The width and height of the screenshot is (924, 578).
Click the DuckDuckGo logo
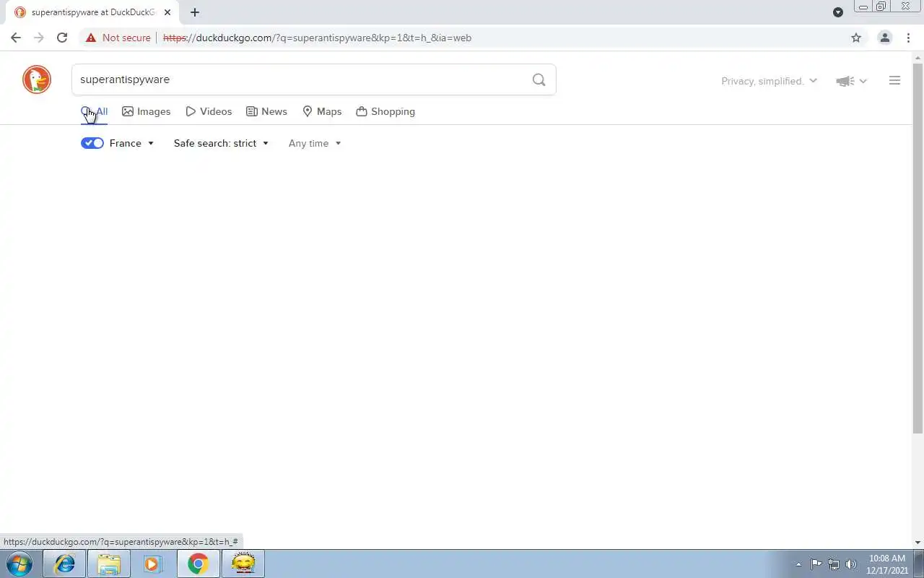[x=37, y=79]
